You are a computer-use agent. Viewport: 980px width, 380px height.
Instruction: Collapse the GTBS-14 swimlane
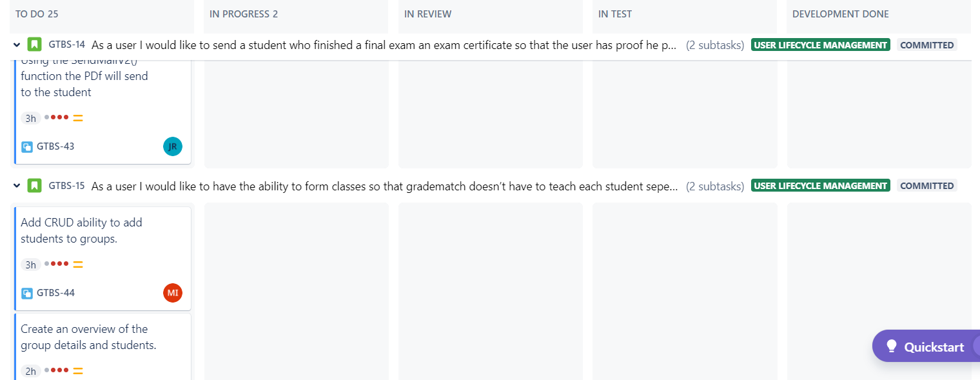(17, 45)
